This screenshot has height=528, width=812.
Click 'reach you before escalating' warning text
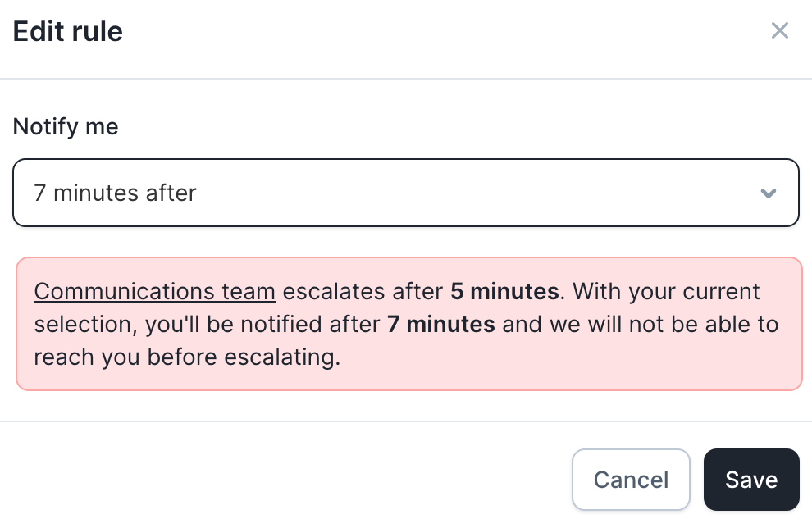coord(187,357)
